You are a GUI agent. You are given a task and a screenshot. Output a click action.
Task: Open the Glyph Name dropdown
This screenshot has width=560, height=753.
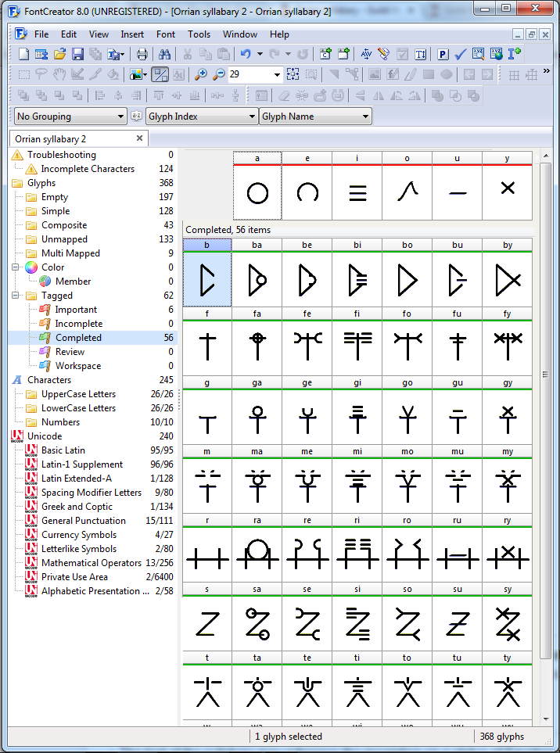click(315, 117)
